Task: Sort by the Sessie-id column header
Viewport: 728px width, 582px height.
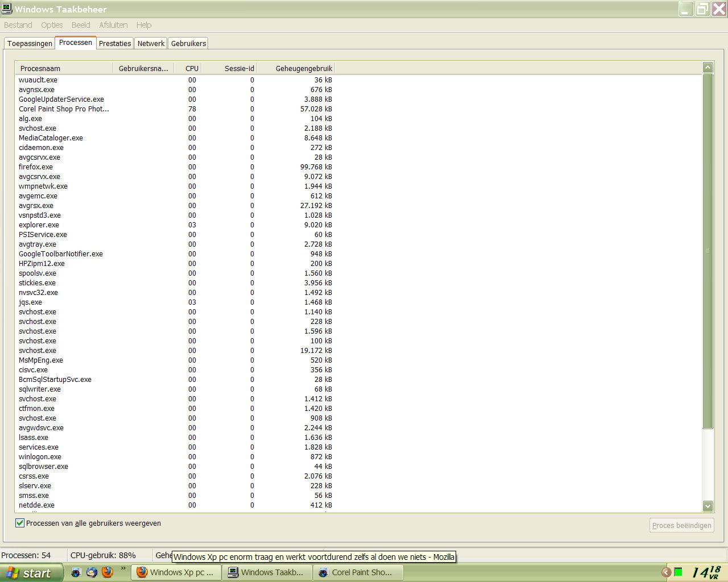Action: 229,68
